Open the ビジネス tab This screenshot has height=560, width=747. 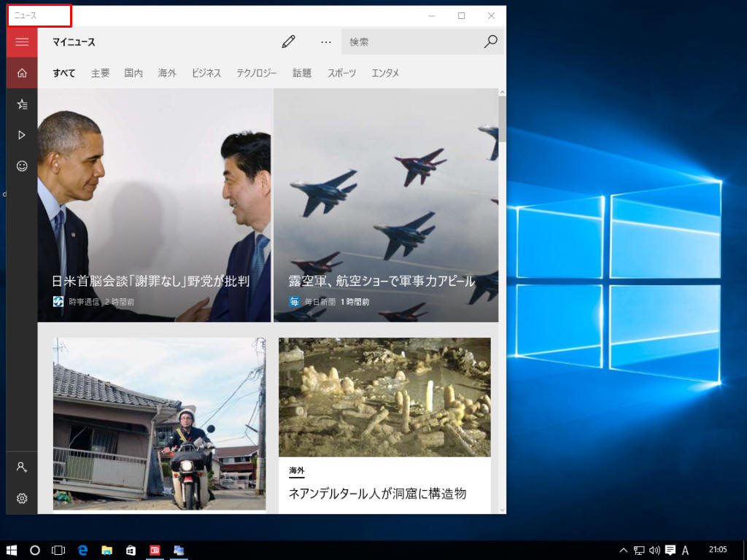click(x=206, y=73)
